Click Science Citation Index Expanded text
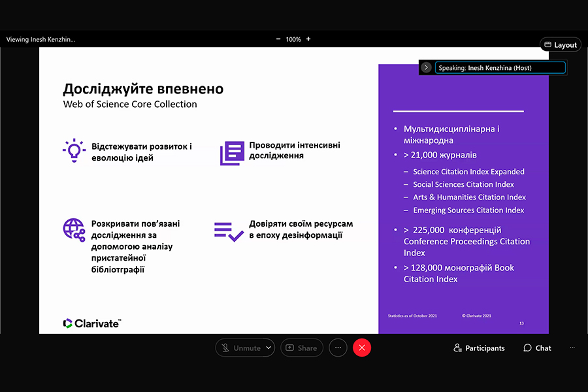Image resolution: width=588 pixels, height=392 pixels. [468, 172]
